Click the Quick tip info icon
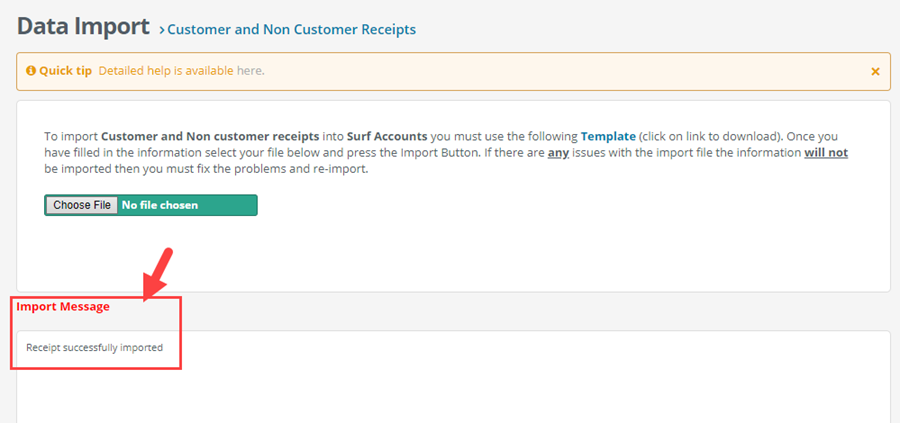900x423 pixels. (31, 71)
